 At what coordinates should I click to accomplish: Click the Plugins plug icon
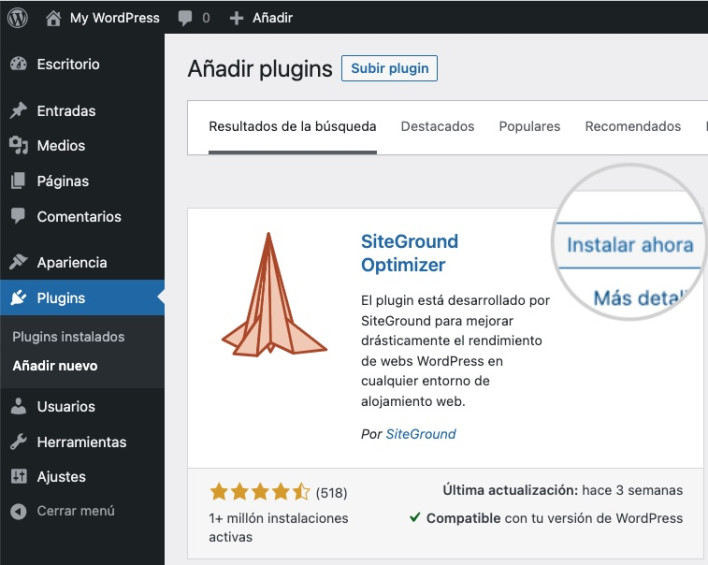pyautogui.click(x=19, y=298)
